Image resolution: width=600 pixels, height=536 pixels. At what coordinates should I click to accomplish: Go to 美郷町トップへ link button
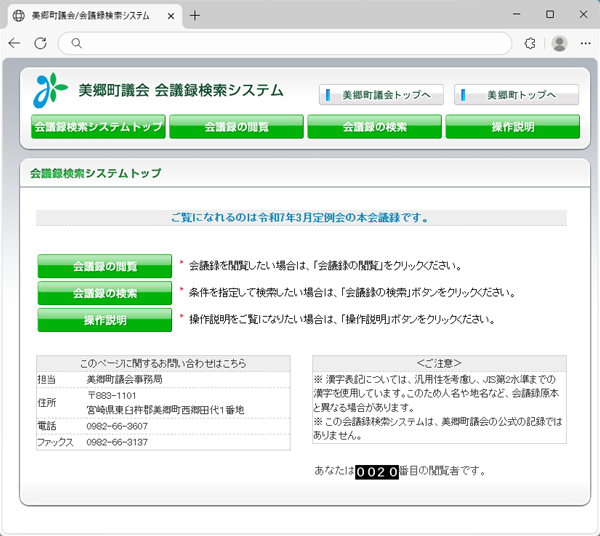(516, 94)
